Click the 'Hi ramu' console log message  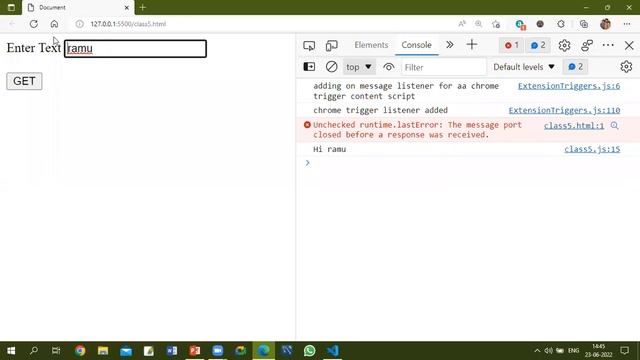[329, 149]
